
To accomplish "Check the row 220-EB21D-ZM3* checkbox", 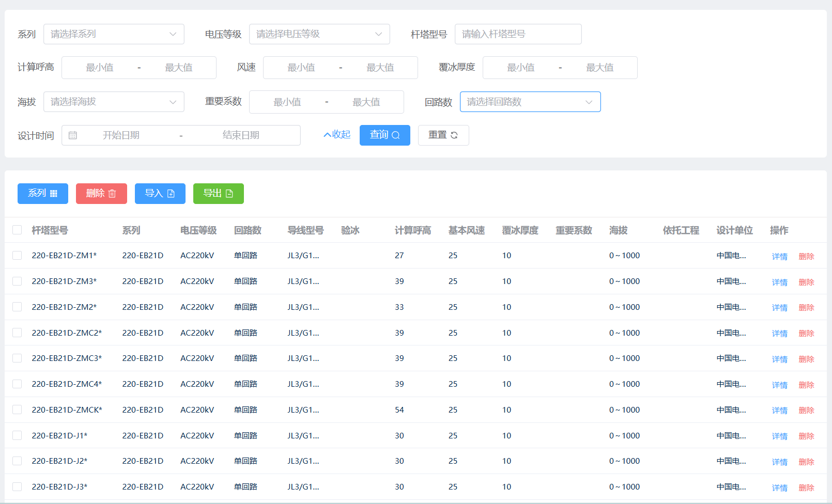I will (17, 281).
